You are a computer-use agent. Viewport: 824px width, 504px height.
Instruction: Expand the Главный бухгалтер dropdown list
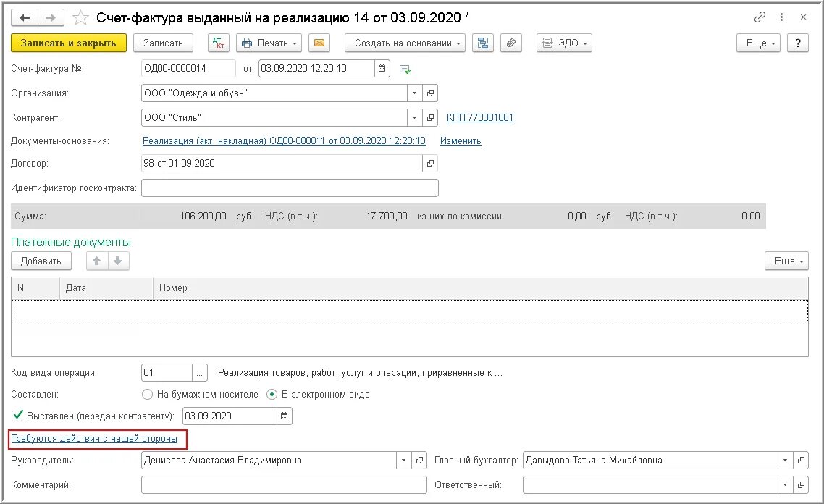[x=785, y=461]
